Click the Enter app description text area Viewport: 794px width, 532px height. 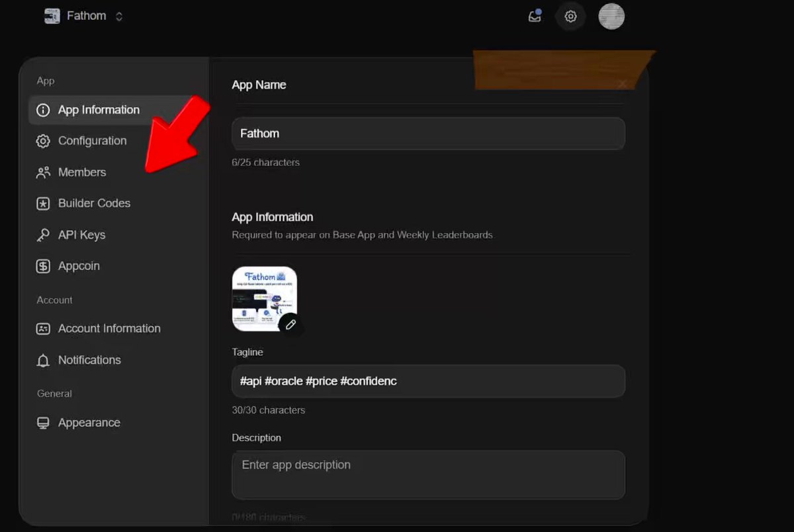(x=428, y=475)
